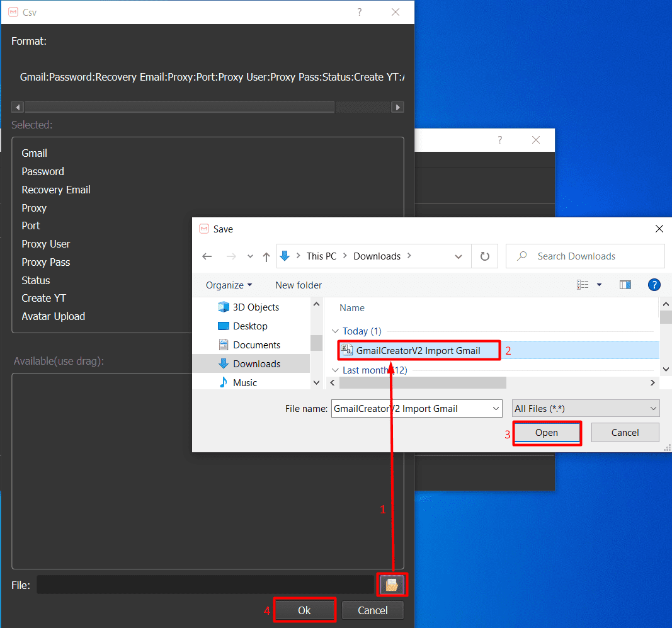The width and height of the screenshot is (672, 628).
Task: Open Save dialog help question icon
Action: coord(654,285)
